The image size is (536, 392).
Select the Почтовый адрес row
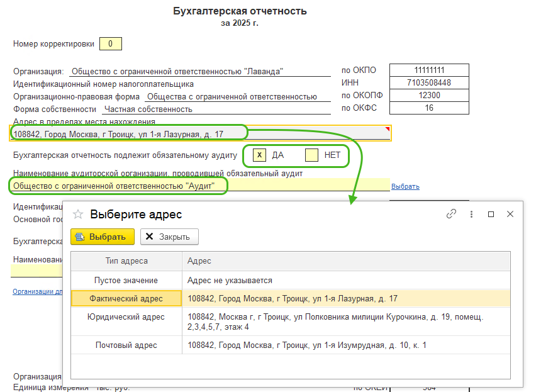[126, 345]
